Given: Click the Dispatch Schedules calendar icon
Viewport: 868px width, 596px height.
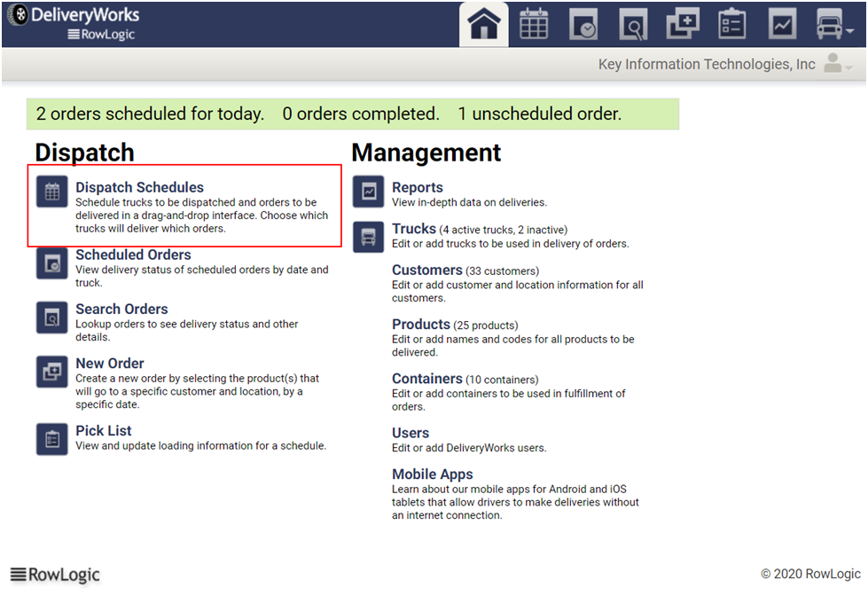Looking at the screenshot, I should [52, 192].
